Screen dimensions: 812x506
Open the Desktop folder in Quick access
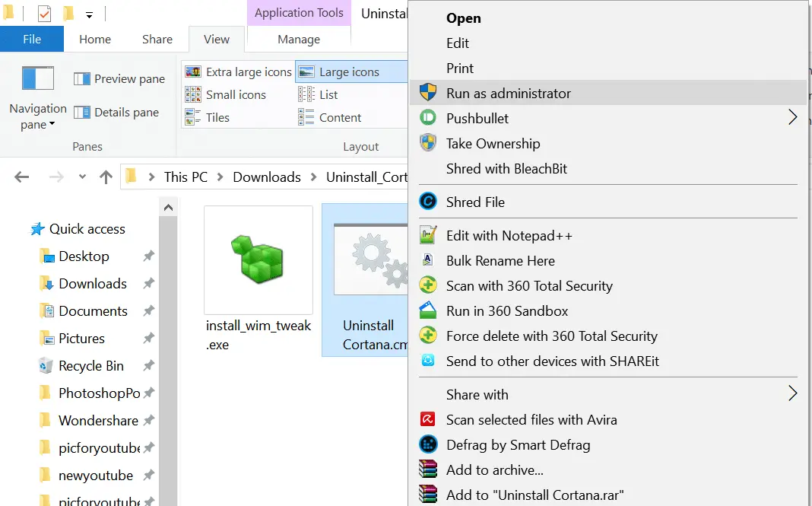84,256
